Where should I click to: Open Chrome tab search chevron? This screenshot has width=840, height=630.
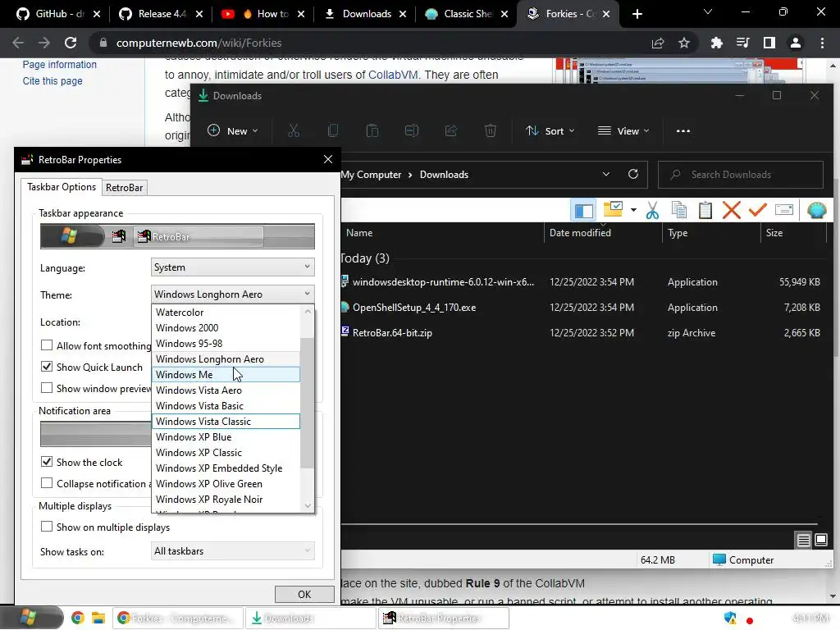(x=708, y=12)
